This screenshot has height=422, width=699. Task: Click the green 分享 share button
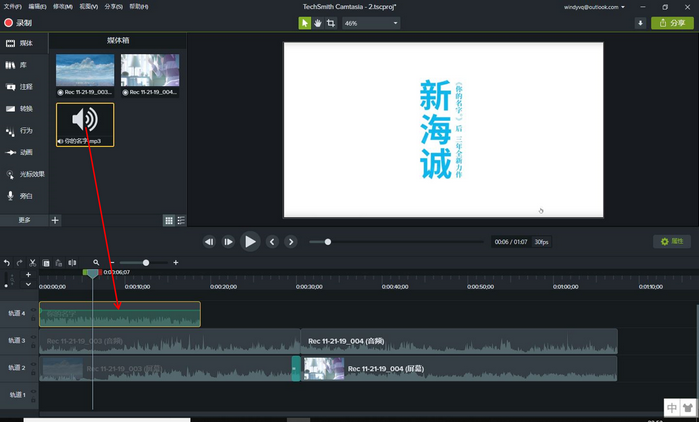pos(672,23)
